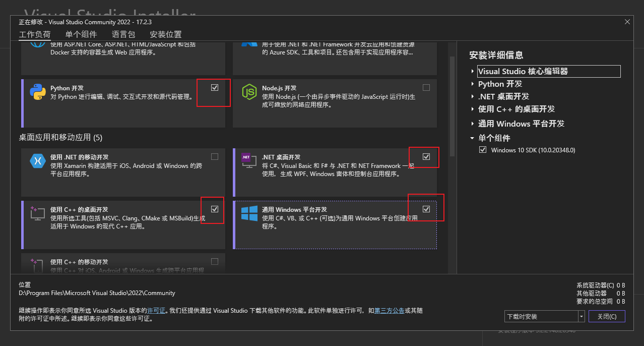Click the install path D:\Program Files text

pyautogui.click(x=97, y=293)
